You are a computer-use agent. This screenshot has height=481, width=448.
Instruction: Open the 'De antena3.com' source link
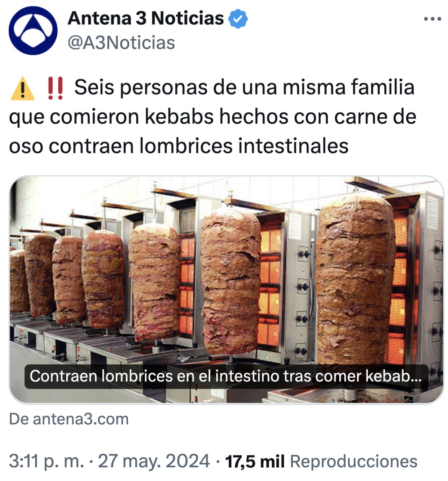pyautogui.click(x=69, y=419)
